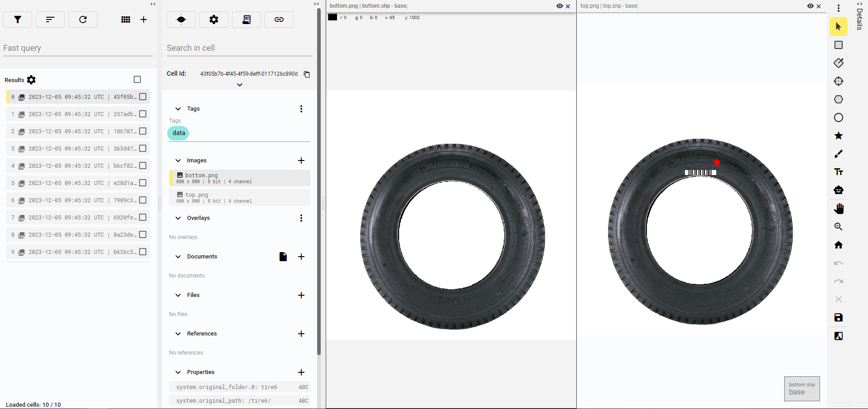Click the black pixel color swatch
This screenshot has height=409, width=868.
pyautogui.click(x=333, y=17)
